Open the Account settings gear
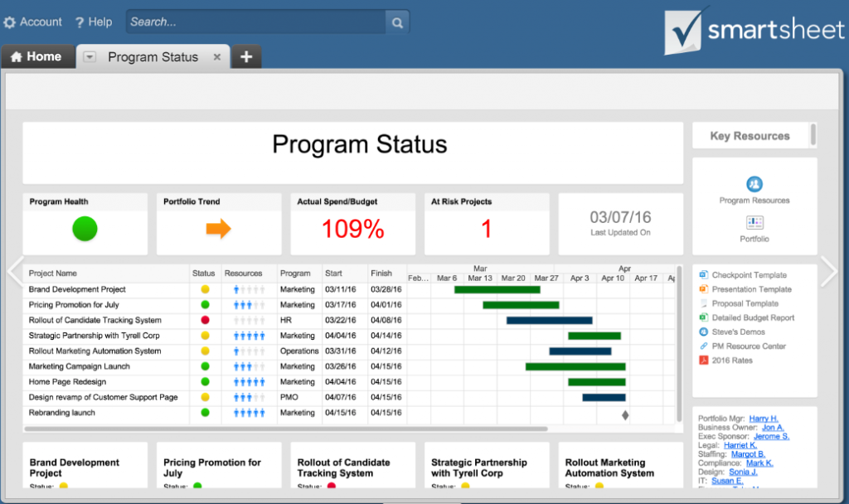The width and height of the screenshot is (849, 504). coord(11,22)
